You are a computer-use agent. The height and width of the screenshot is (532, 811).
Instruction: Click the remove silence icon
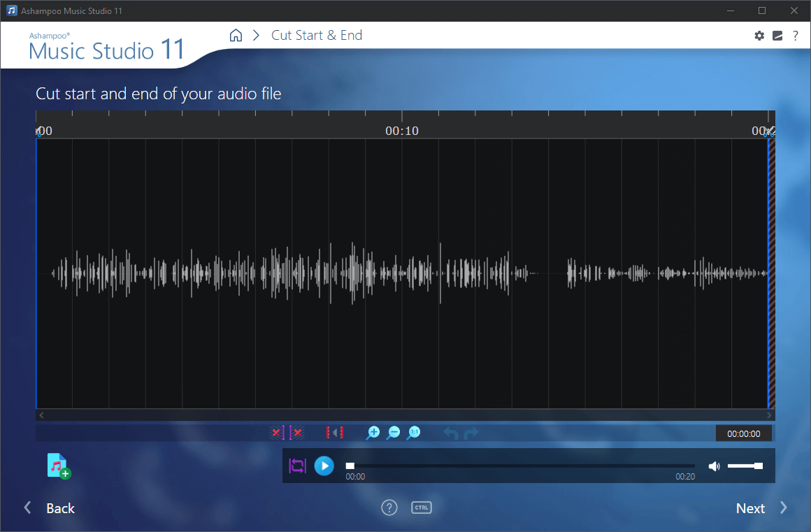click(x=335, y=433)
